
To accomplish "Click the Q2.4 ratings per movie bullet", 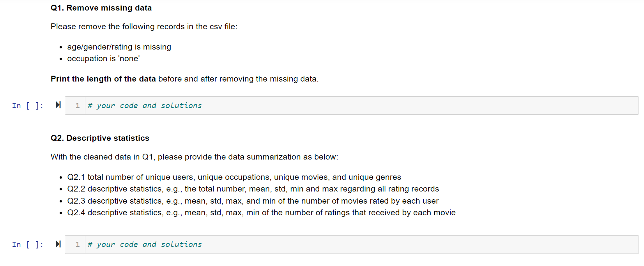I will tap(261, 213).
